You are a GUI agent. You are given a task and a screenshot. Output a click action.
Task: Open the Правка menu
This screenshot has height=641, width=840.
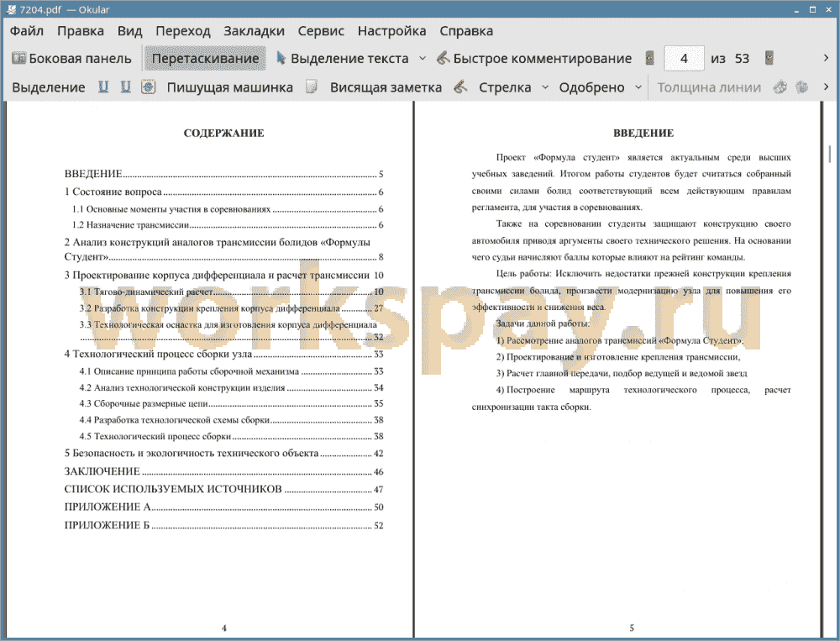click(81, 31)
